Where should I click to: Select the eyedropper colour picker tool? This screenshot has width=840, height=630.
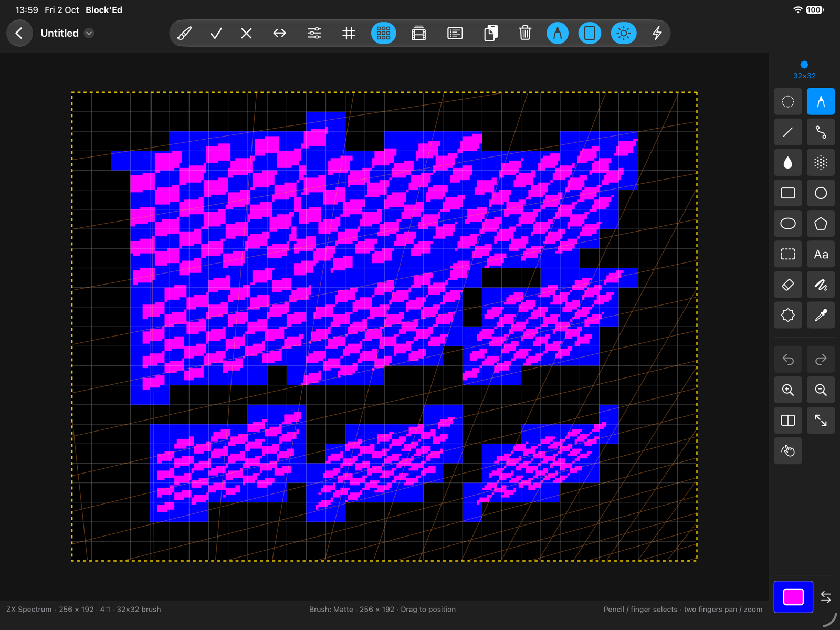coord(821,315)
